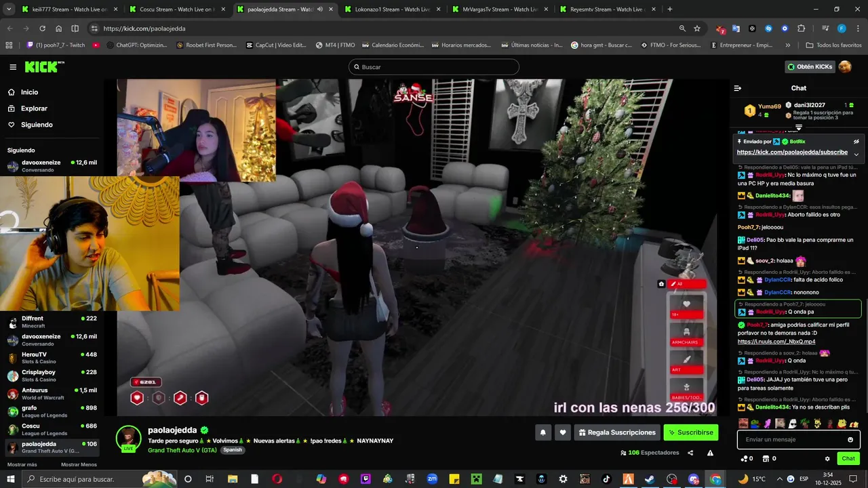This screenshot has width=868, height=488.
Task: Open Chrome three-dot menu
Action: coord(857,28)
